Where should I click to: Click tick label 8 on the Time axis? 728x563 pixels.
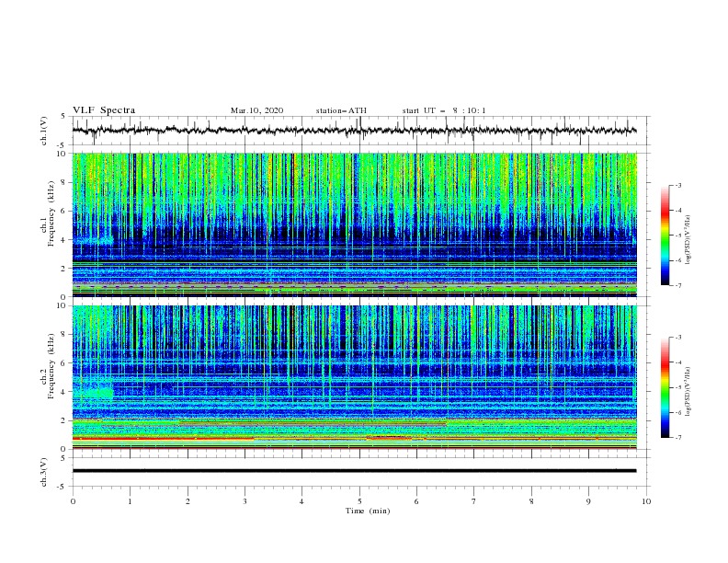tap(531, 501)
